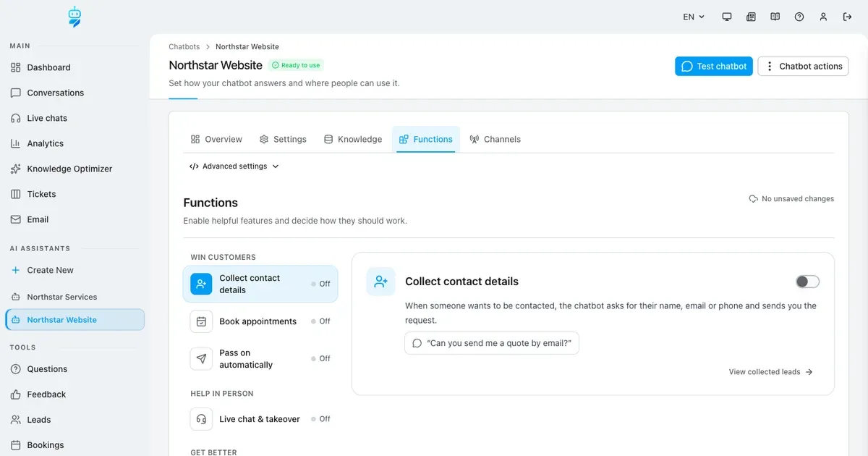
Task: Click the log out icon
Action: point(847,17)
